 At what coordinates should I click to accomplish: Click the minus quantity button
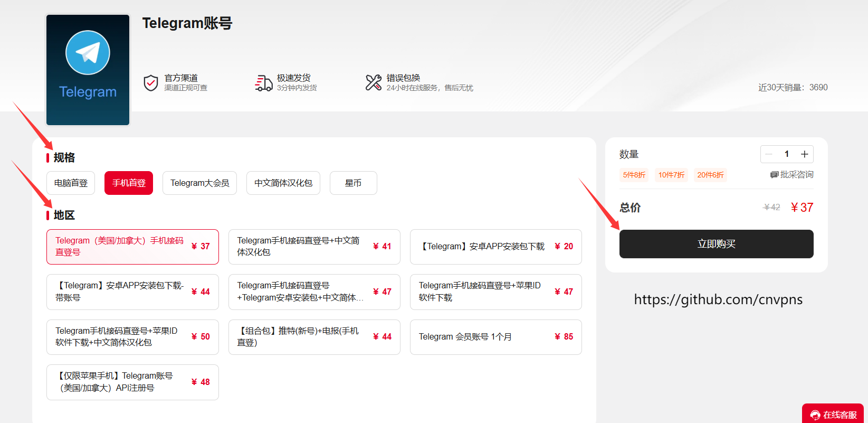pyautogui.click(x=769, y=154)
